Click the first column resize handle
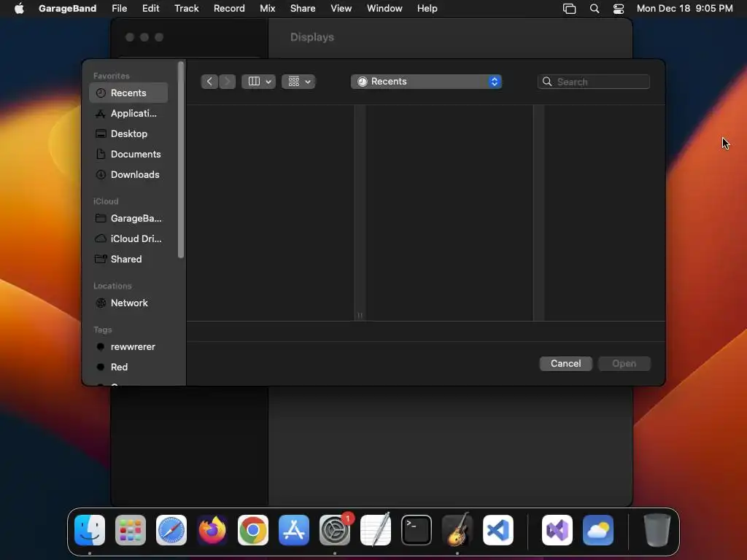 360,315
